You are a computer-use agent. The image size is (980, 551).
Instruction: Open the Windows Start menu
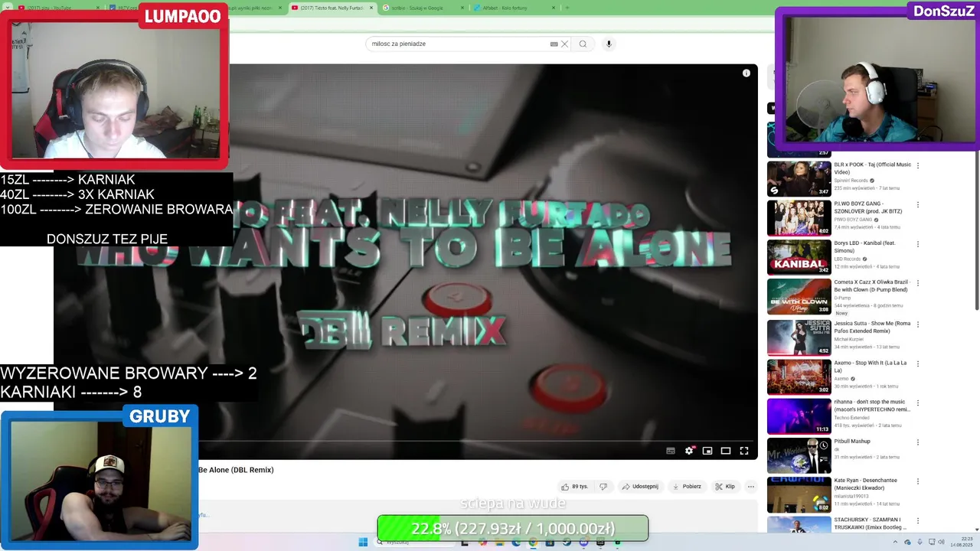[363, 542]
